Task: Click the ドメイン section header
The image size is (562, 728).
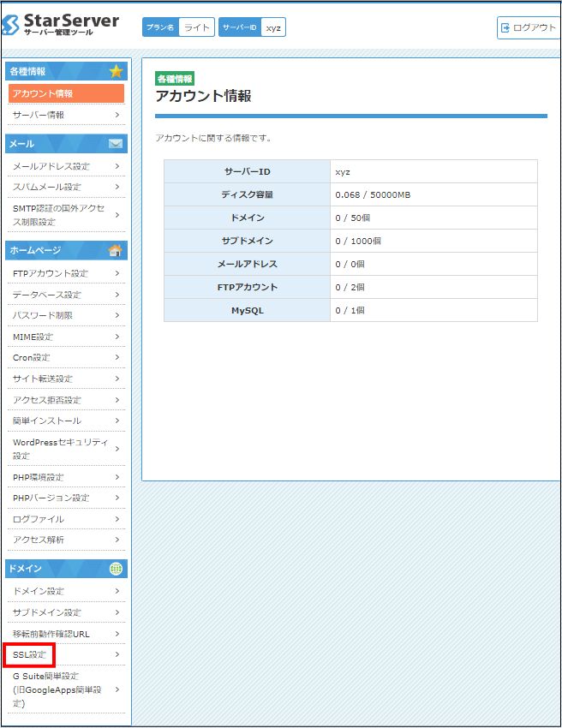Action: pos(67,569)
